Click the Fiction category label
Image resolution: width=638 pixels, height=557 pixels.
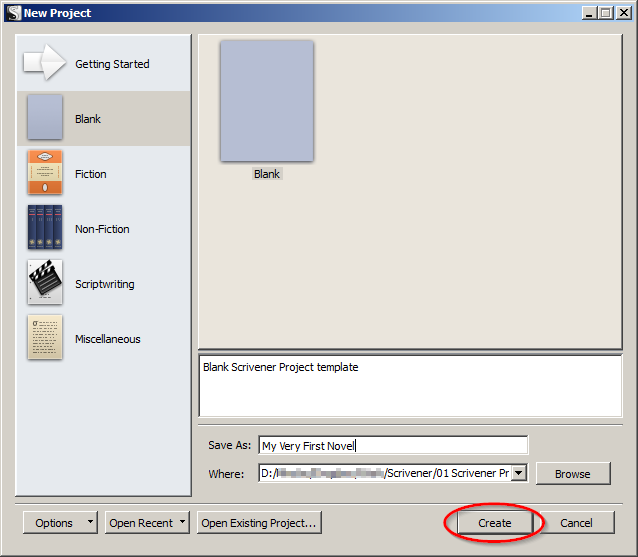(x=90, y=174)
